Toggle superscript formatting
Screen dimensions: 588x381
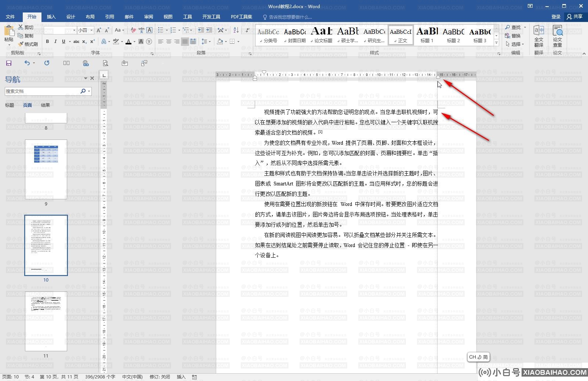click(x=92, y=41)
